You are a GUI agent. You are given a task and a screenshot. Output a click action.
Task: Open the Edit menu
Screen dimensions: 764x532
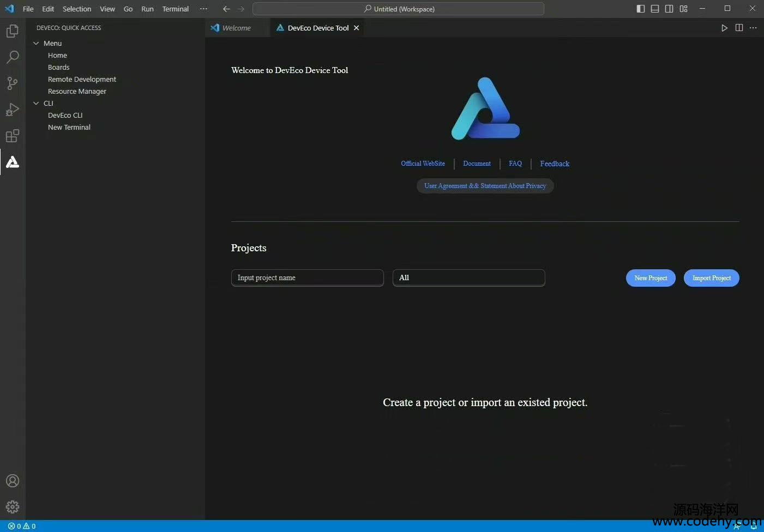click(x=48, y=9)
